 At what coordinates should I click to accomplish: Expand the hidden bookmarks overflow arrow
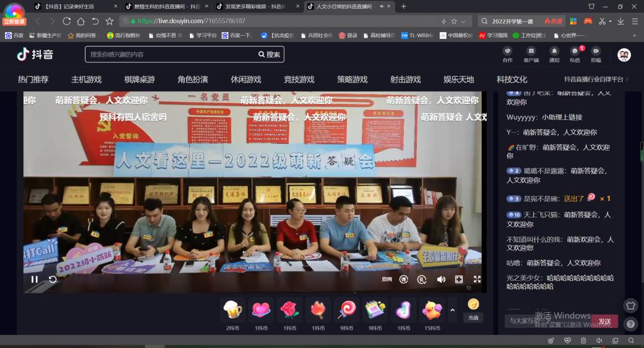pyautogui.click(x=633, y=35)
